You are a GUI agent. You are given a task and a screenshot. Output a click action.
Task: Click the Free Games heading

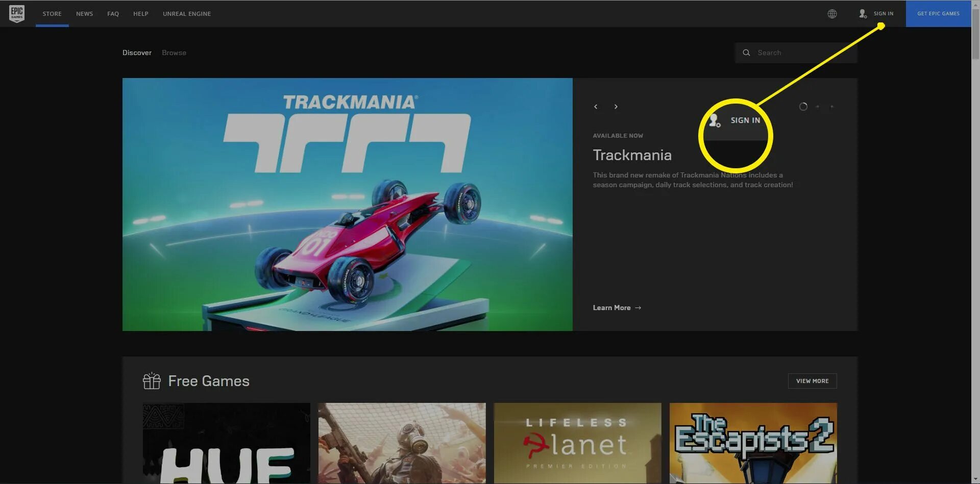(209, 381)
